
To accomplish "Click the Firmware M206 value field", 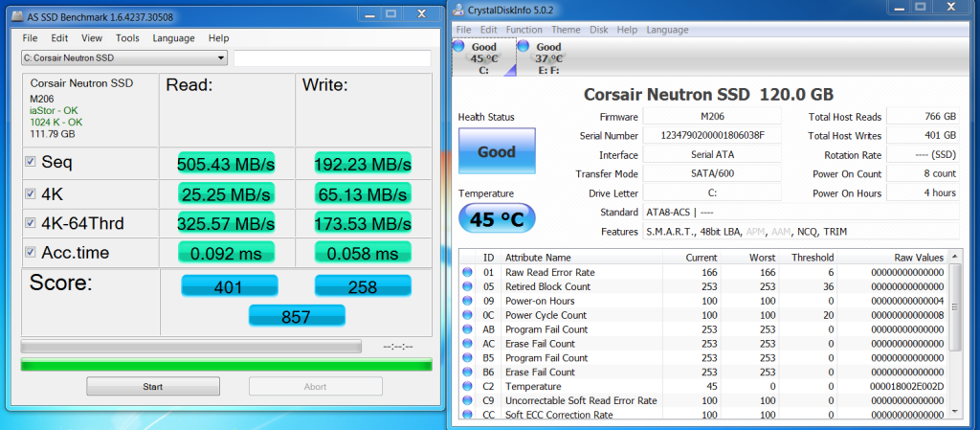I will [x=712, y=116].
